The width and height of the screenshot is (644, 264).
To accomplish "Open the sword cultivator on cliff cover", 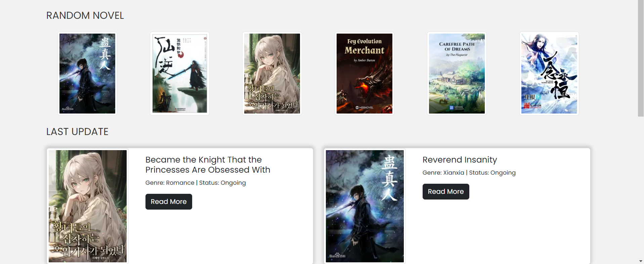I will click(x=180, y=74).
